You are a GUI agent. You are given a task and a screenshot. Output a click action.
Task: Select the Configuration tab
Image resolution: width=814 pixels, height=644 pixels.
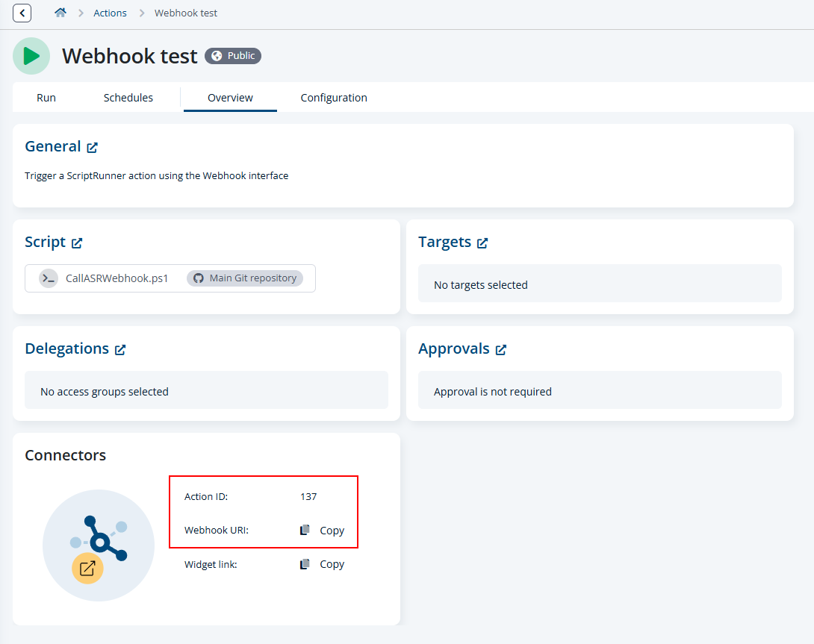(334, 98)
